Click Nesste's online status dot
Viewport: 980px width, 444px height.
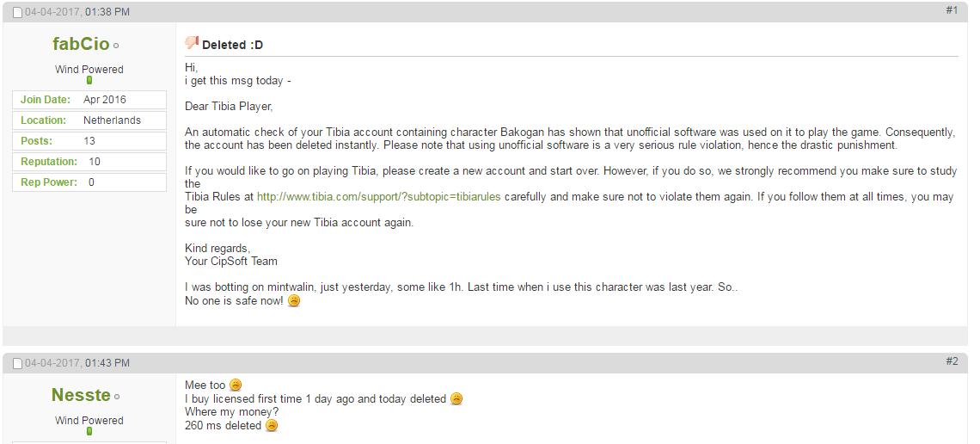coord(117,397)
